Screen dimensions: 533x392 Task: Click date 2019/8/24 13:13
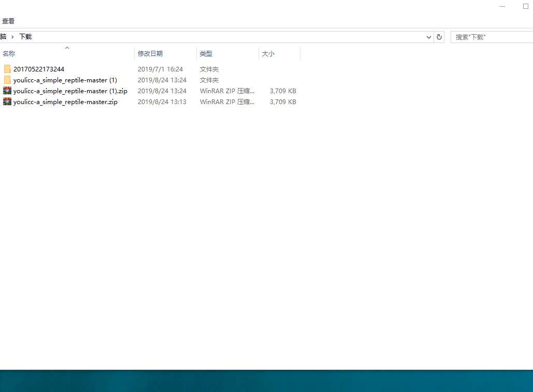coord(162,102)
